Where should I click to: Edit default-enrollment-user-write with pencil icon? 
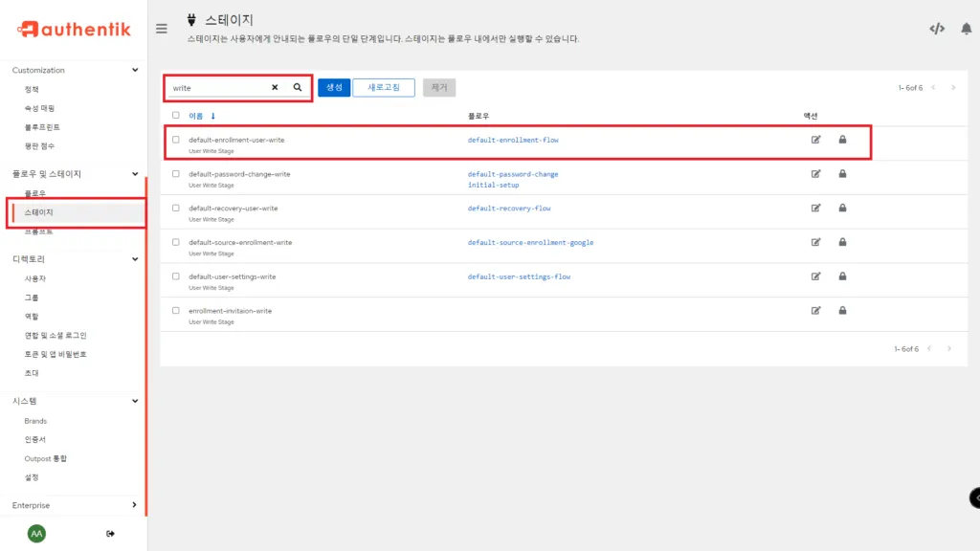tap(815, 140)
